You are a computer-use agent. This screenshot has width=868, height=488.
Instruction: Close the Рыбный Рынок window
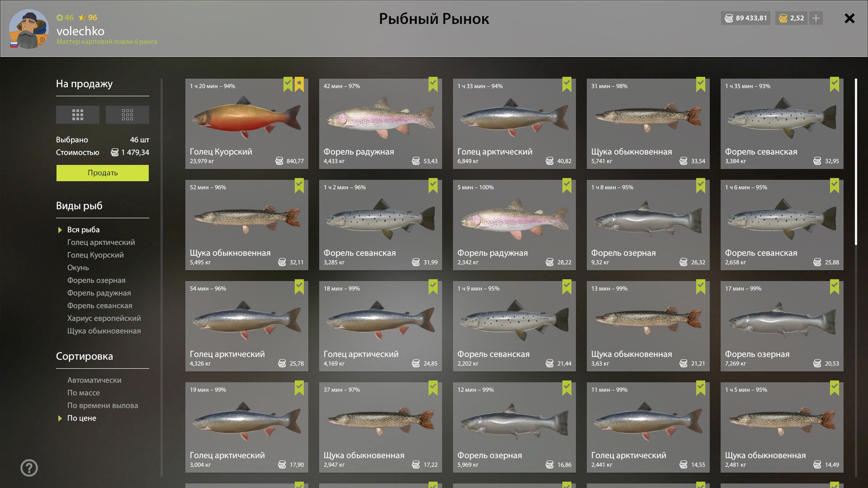point(849,18)
